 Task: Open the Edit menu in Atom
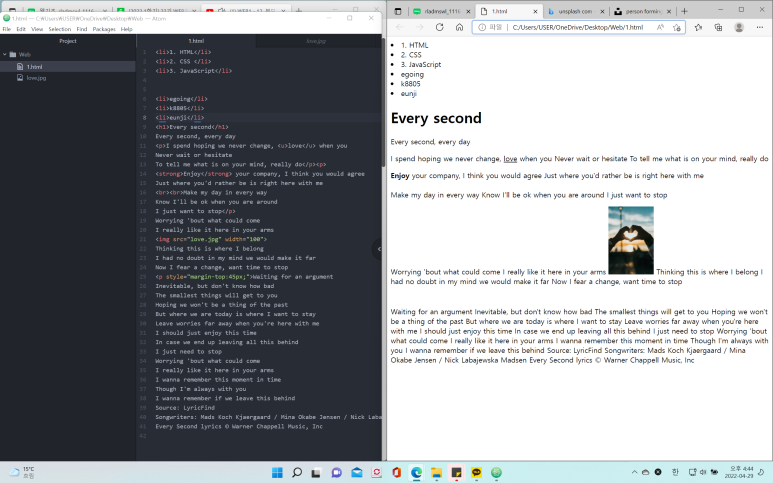[x=21, y=29]
